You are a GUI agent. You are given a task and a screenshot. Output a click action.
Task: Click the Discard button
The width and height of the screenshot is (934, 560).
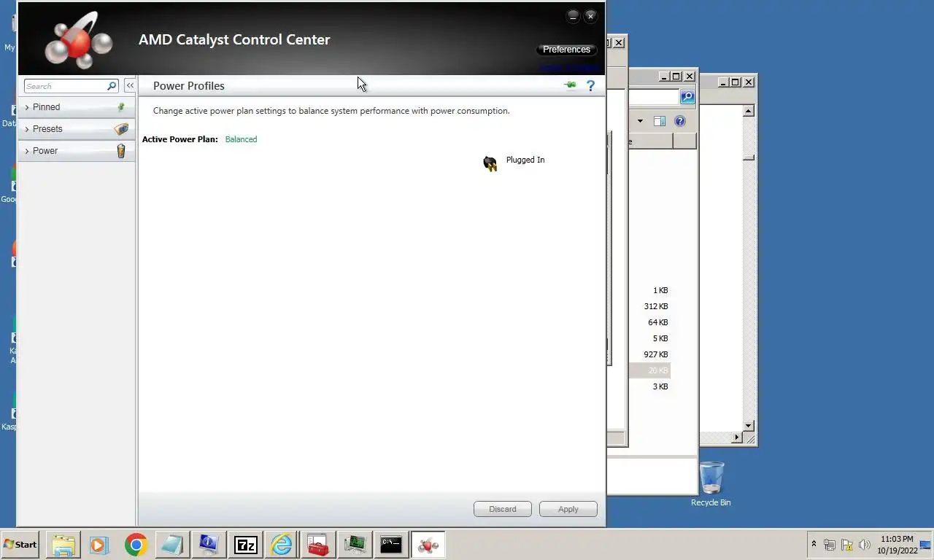click(x=503, y=509)
